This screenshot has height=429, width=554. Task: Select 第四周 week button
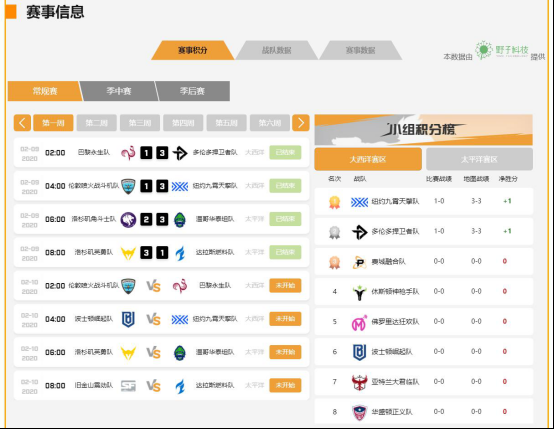pyautogui.click(x=183, y=123)
